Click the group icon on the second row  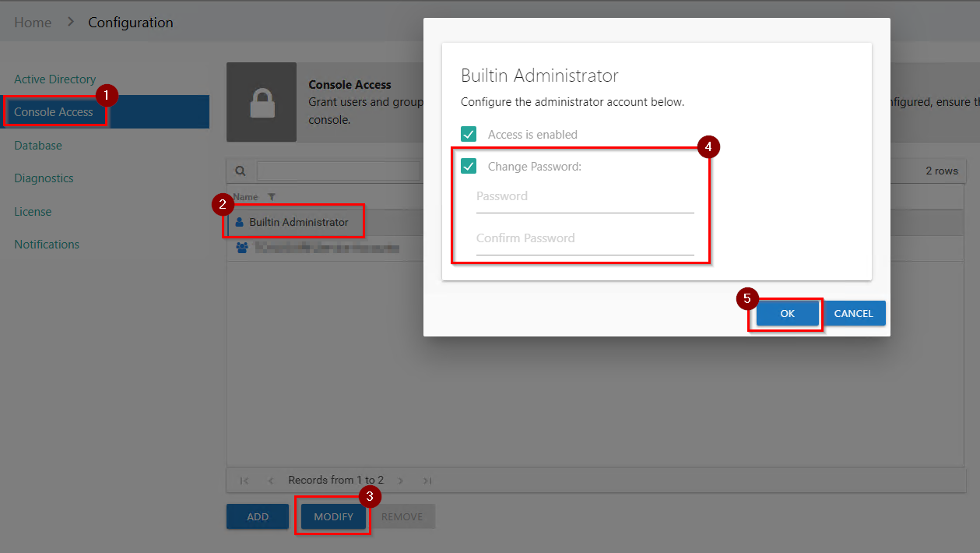[242, 247]
